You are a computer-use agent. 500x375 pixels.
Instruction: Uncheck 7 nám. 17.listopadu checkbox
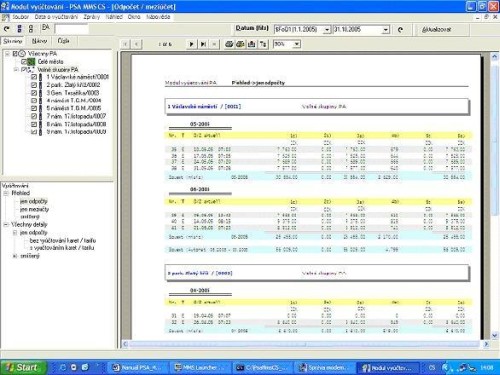[x=34, y=116]
